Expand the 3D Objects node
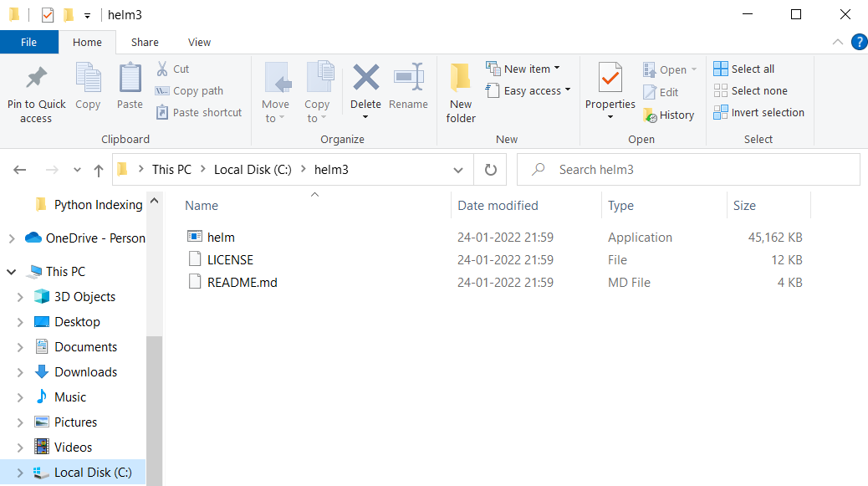 click(x=20, y=297)
